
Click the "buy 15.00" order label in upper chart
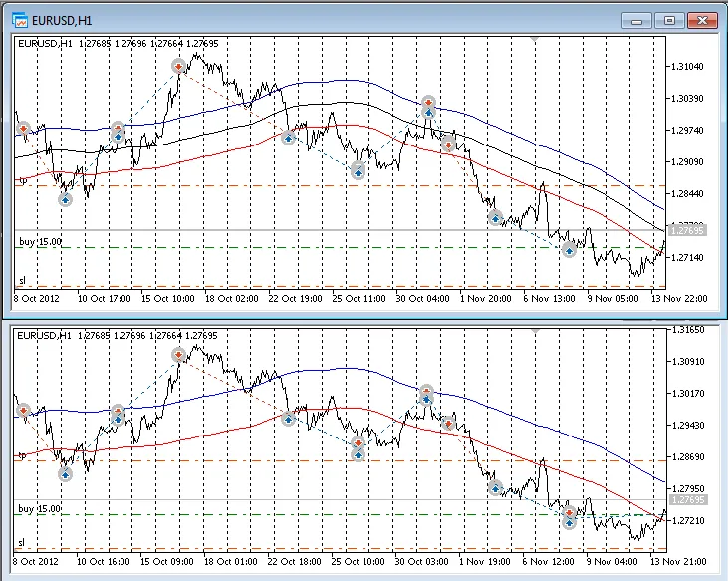click(x=40, y=241)
